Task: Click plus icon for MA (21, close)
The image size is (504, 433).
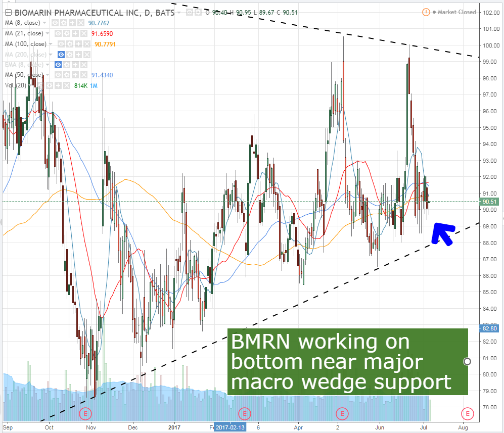Action: (75, 33)
